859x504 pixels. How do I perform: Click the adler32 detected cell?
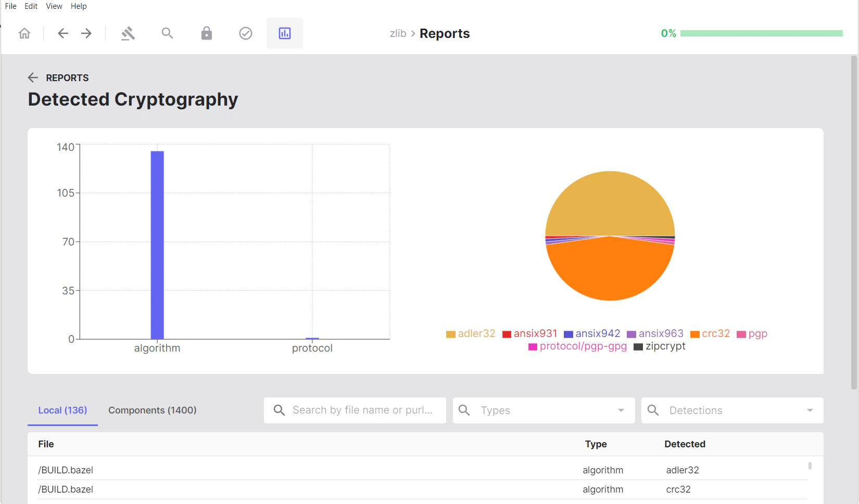(x=683, y=470)
